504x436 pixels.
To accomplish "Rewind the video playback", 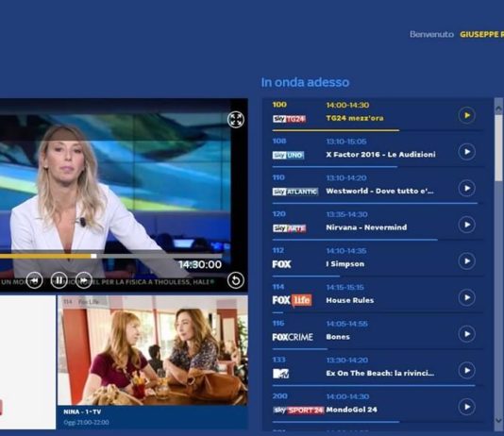I will (34, 280).
